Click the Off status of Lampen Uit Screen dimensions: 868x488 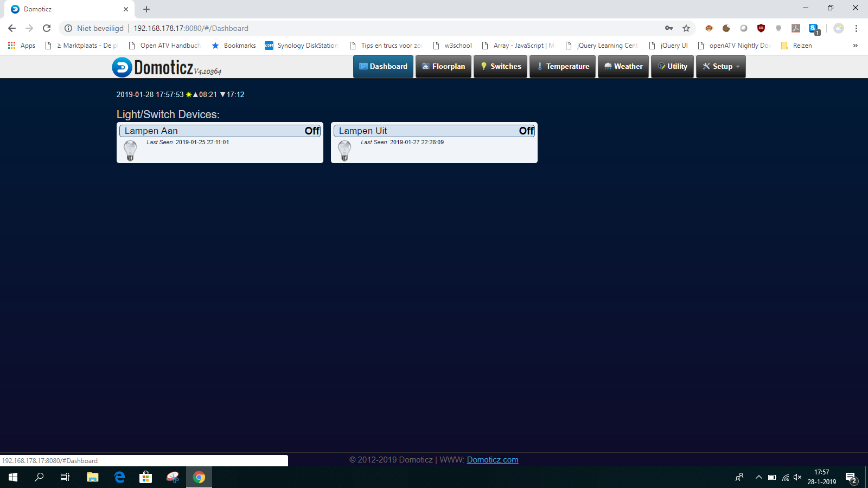coord(526,131)
